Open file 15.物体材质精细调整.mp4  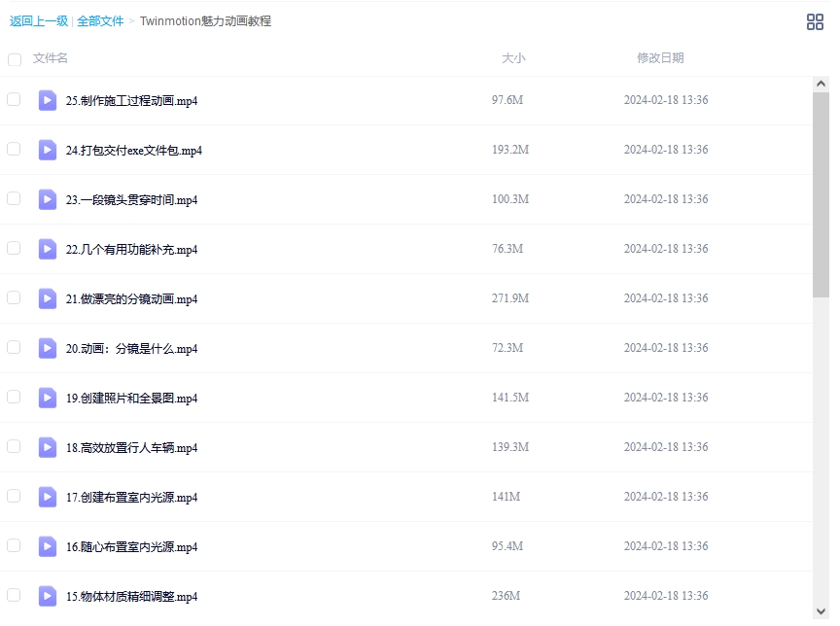point(132,596)
